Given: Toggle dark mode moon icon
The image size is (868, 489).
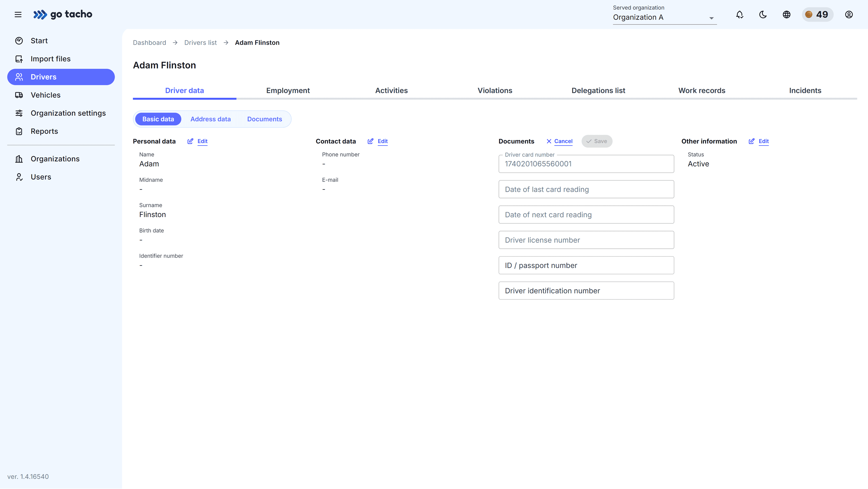Looking at the screenshot, I should pos(763,14).
